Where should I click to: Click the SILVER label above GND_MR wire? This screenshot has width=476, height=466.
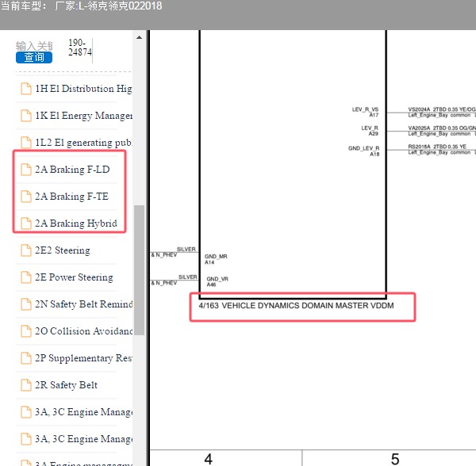pos(186,249)
